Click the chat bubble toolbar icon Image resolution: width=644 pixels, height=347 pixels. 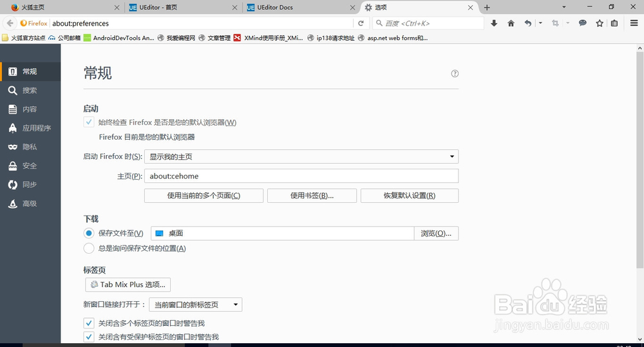pyautogui.click(x=582, y=23)
